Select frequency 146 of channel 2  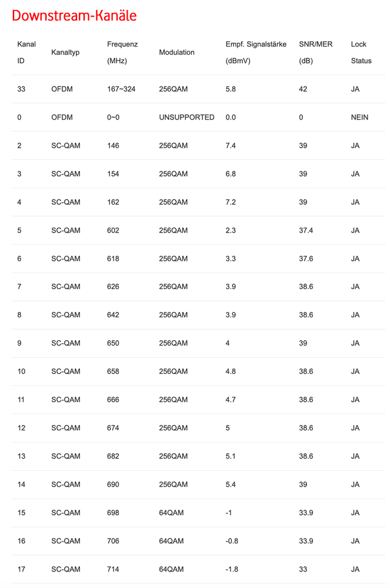click(113, 145)
